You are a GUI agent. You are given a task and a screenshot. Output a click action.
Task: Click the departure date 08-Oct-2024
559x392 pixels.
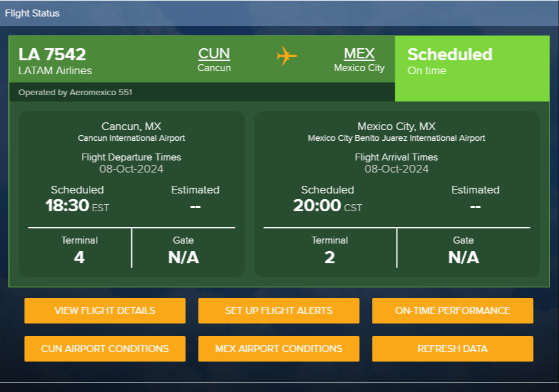click(131, 169)
